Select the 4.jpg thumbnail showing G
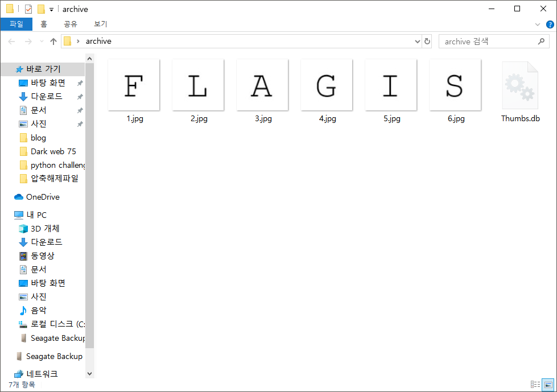The height and width of the screenshot is (392, 557). [x=327, y=85]
